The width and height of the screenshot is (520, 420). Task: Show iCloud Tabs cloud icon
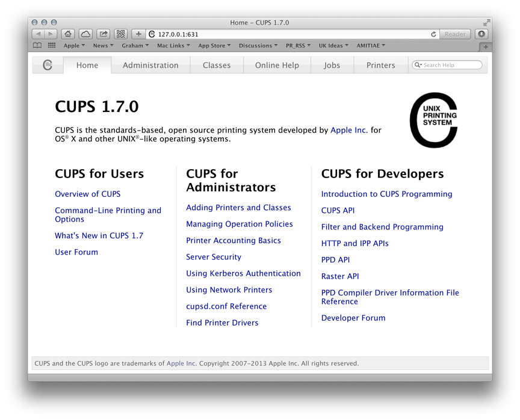(85, 34)
